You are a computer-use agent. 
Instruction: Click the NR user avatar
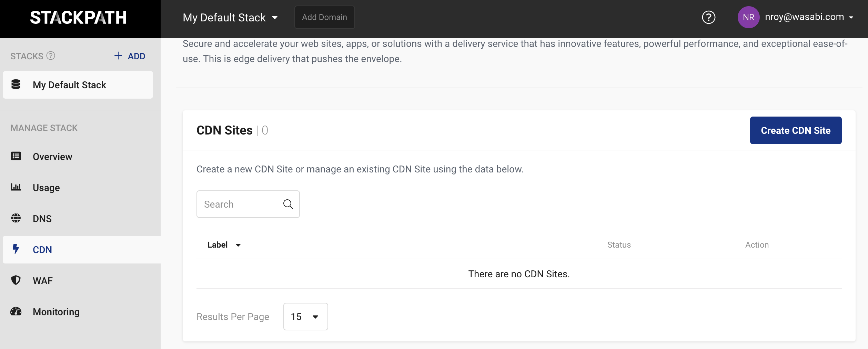(748, 17)
